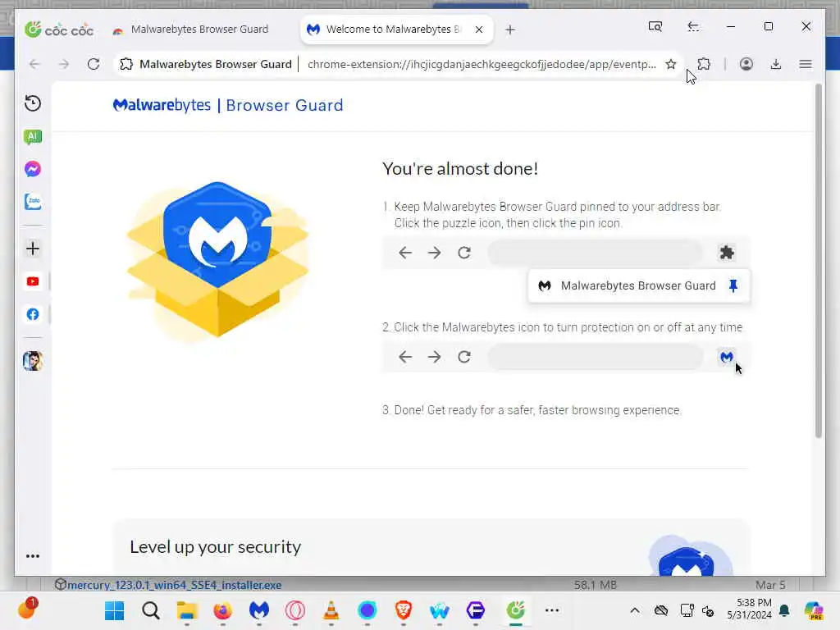Add a new sidebar app with plus icon

coord(33,249)
